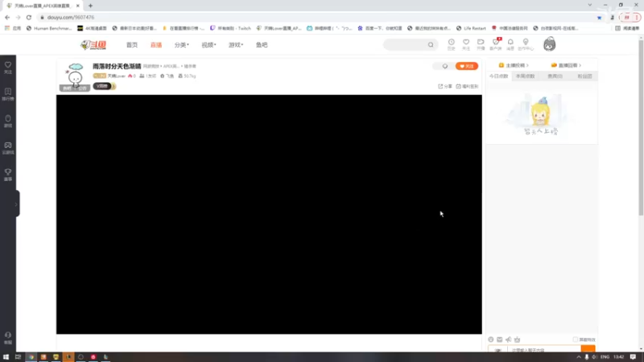Click the taskbar volume speaker icon
The height and width of the screenshot is (362, 644).
(x=594, y=357)
